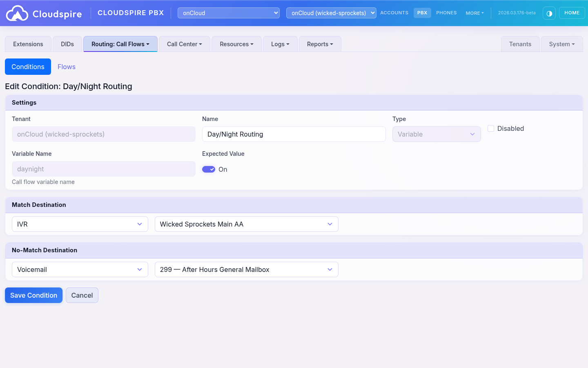Change the Wicked Sprockets Main AA selection
The height and width of the screenshot is (368, 588).
click(246, 224)
